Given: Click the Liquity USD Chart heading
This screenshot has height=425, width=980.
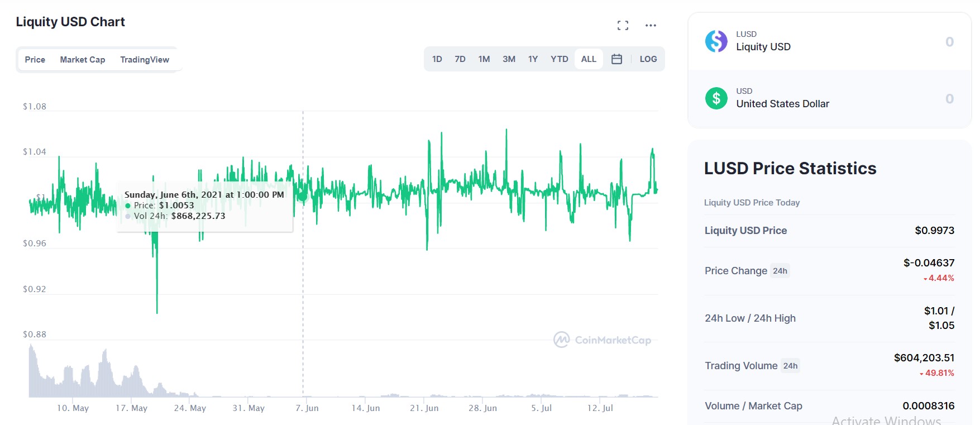Looking at the screenshot, I should point(70,22).
